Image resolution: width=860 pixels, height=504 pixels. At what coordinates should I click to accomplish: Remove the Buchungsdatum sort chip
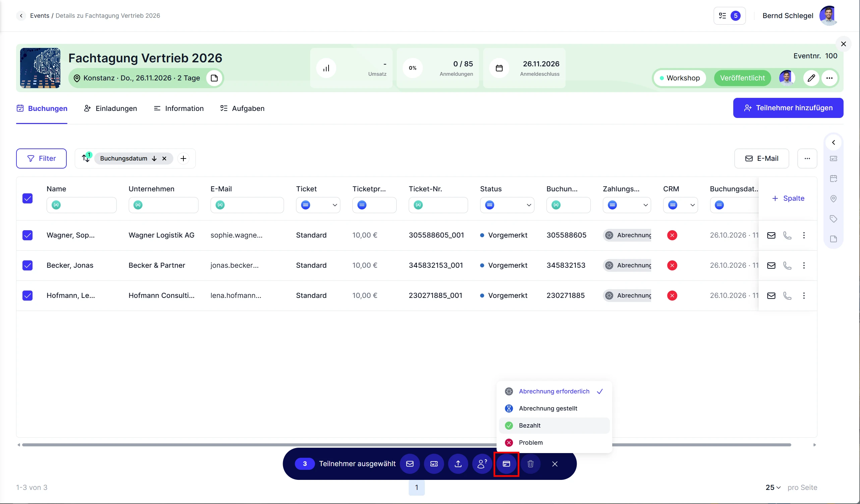[x=164, y=159]
